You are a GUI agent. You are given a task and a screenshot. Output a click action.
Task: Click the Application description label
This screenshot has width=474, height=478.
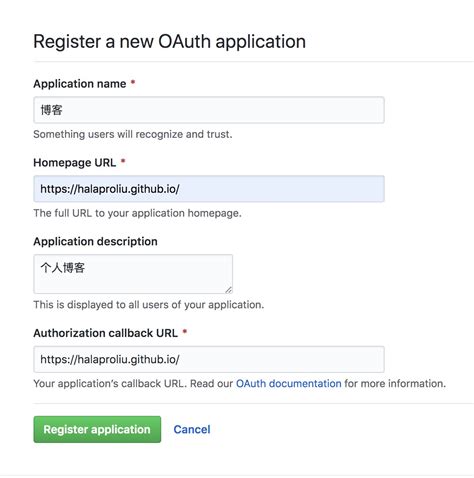[x=95, y=241]
